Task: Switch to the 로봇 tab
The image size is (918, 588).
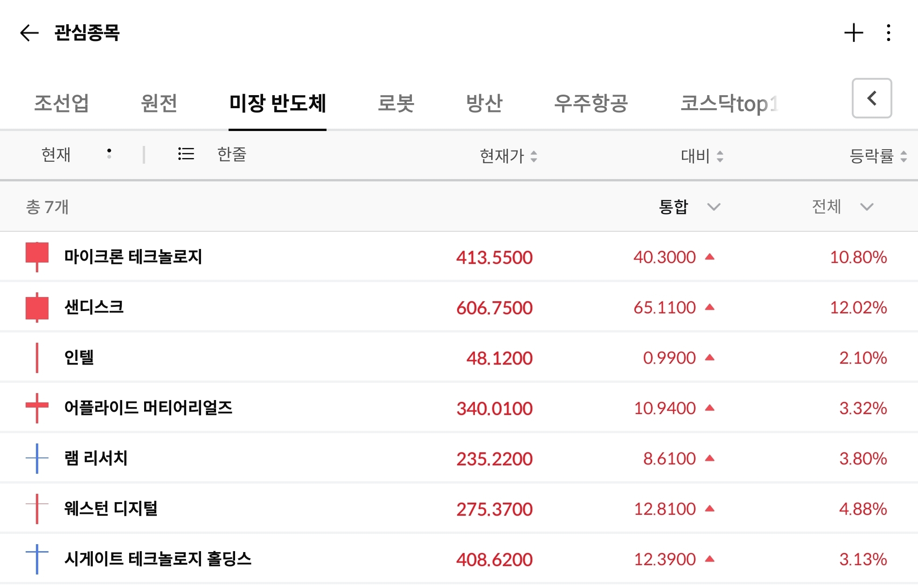Action: click(396, 103)
